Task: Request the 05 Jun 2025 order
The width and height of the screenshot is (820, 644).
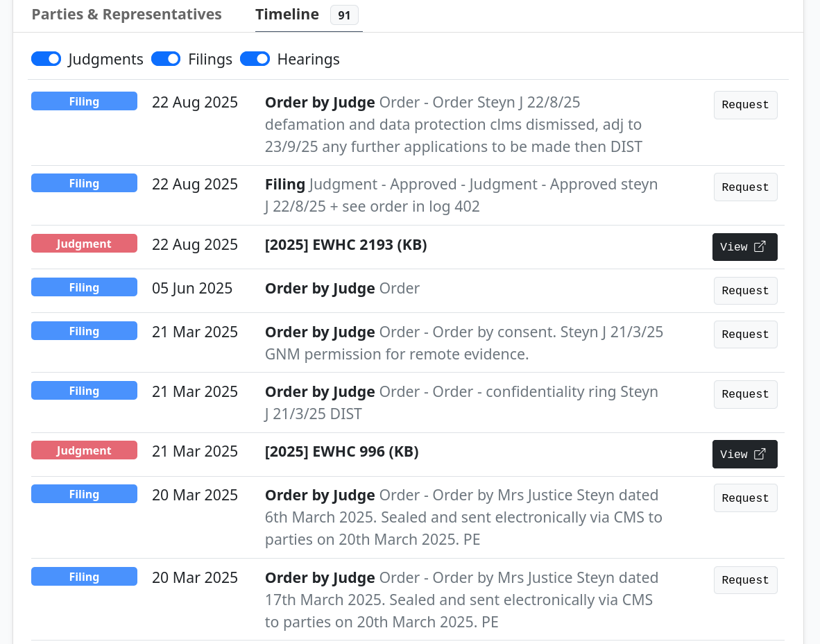Action: pyautogui.click(x=745, y=291)
